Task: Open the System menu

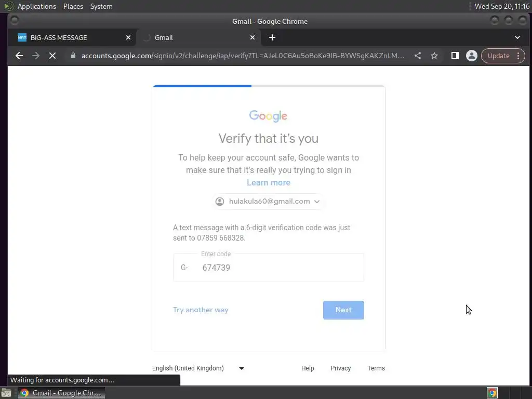Action: pyautogui.click(x=101, y=6)
